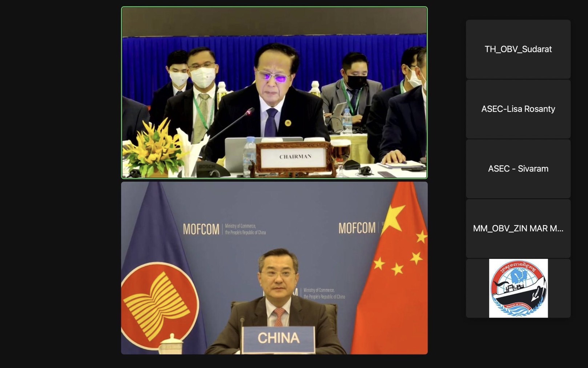Screen dimensions: 588x368
Task: Click the China delegate's red tie
Action: click(279, 317)
